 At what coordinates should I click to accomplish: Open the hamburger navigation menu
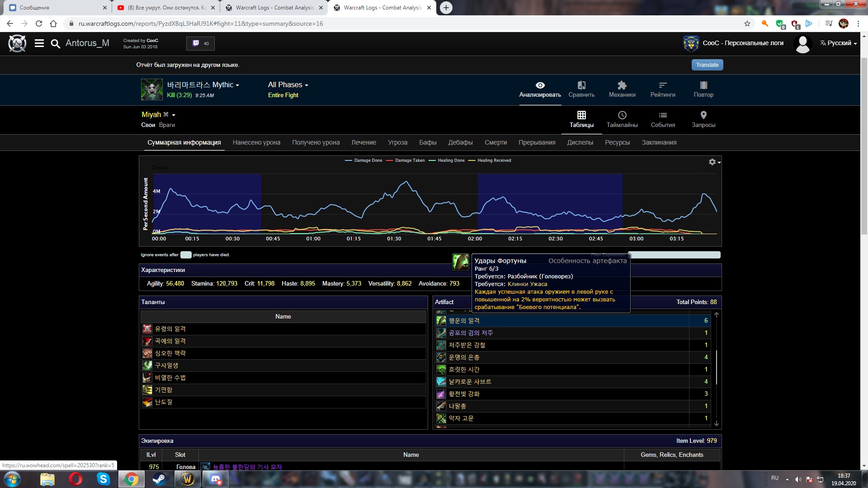pyautogui.click(x=39, y=43)
